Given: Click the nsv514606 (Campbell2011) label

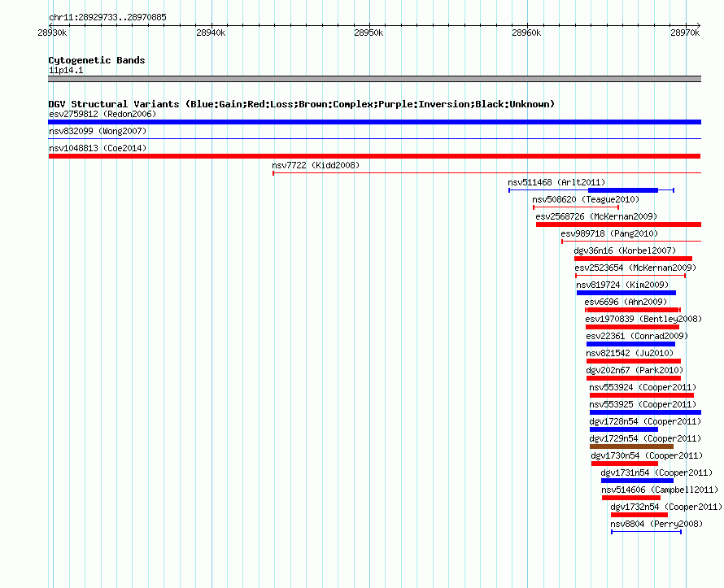Looking at the screenshot, I should 660,490.
